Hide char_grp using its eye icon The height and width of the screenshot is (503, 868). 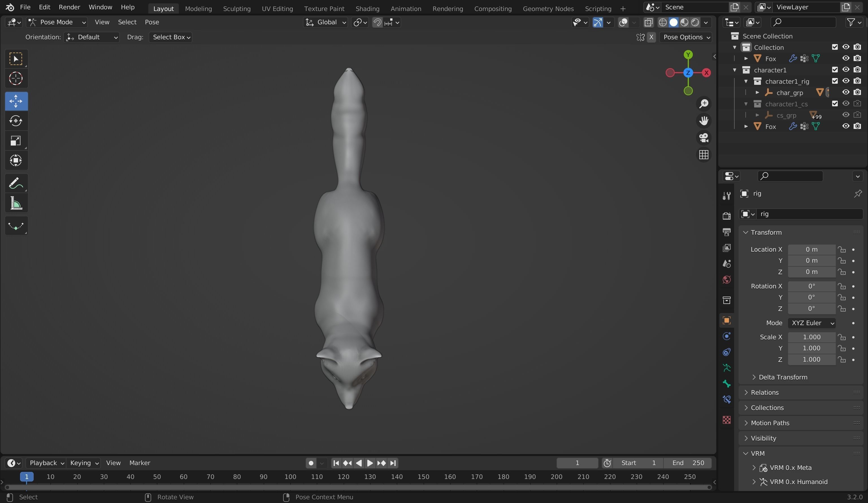coord(846,92)
